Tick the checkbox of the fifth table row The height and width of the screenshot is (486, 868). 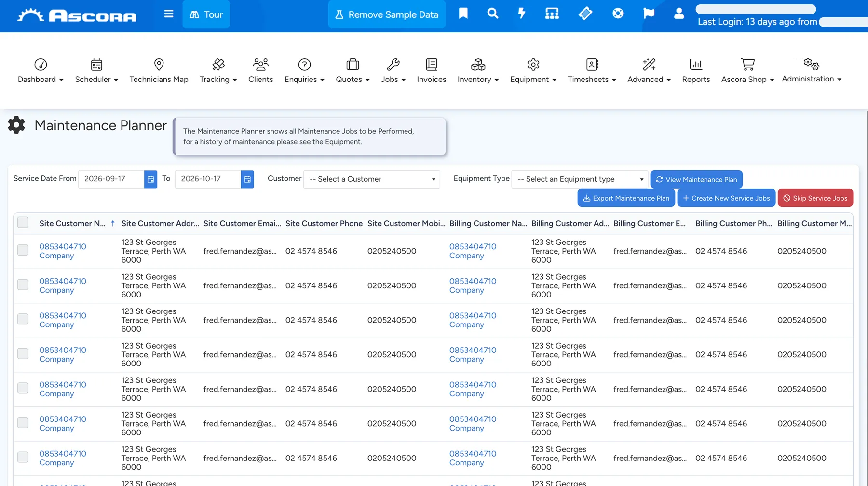pyautogui.click(x=23, y=388)
